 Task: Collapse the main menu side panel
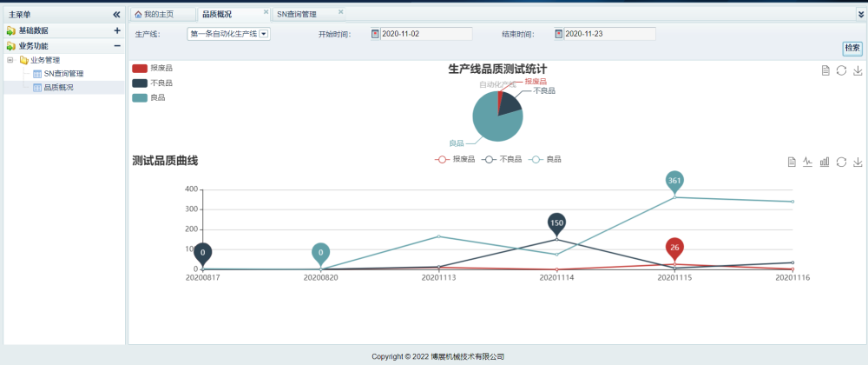point(116,15)
